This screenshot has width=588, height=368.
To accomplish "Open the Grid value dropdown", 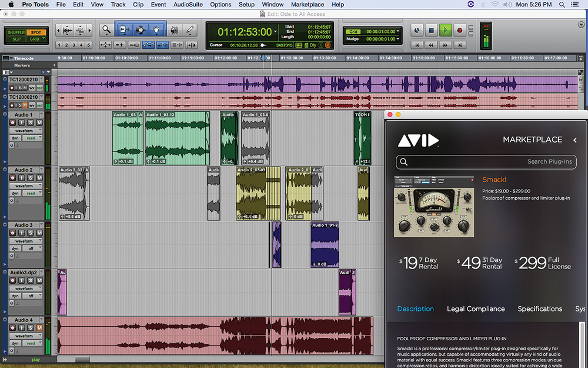I will point(398,31).
